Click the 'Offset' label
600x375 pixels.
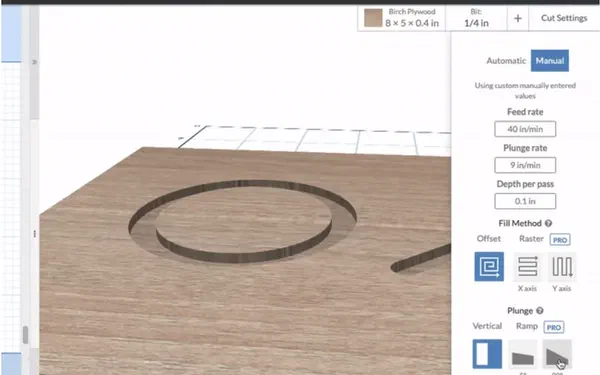489,239
